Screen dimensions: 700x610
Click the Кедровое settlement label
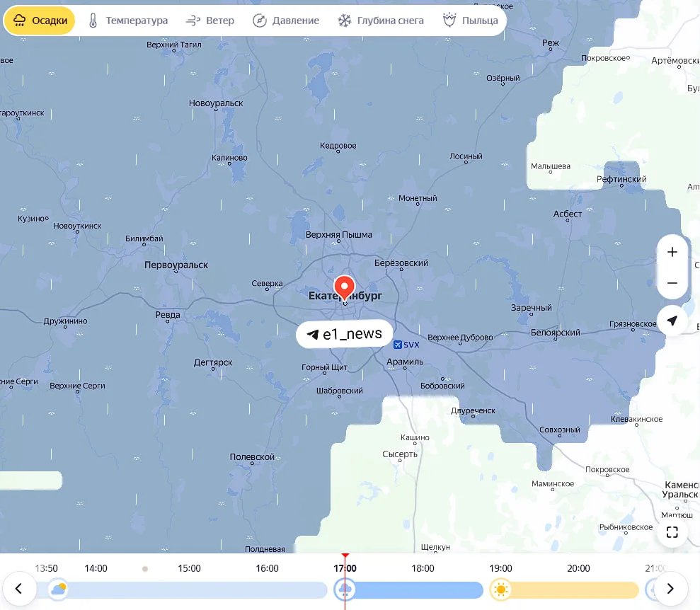[338, 146]
